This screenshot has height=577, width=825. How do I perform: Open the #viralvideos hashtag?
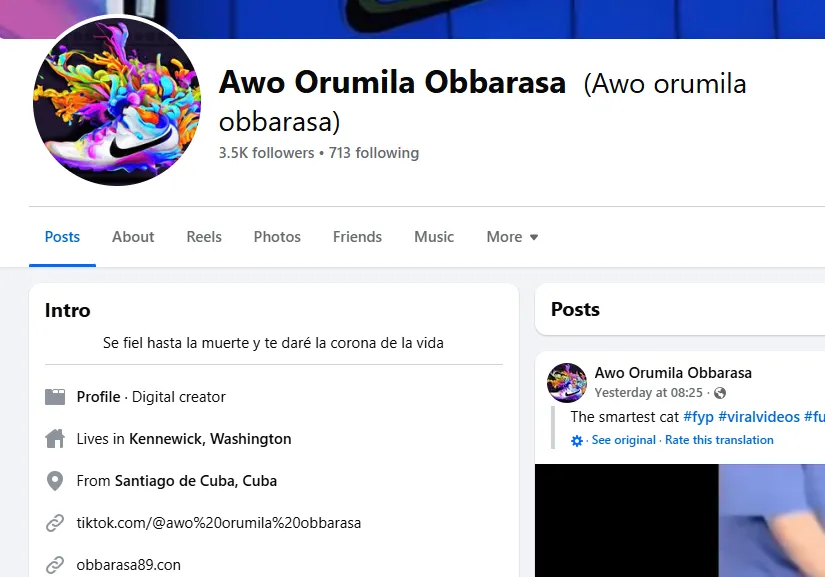point(759,417)
